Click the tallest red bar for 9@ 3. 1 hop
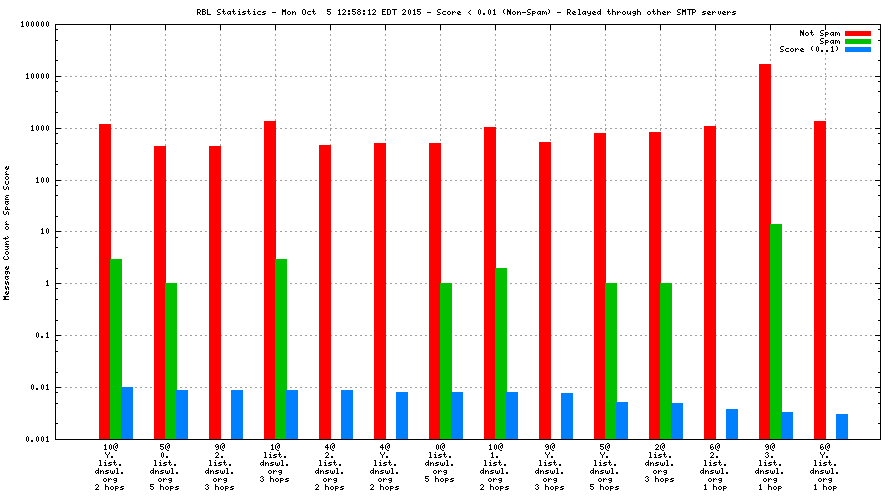Screen dimensions: 896x504 tap(765, 250)
